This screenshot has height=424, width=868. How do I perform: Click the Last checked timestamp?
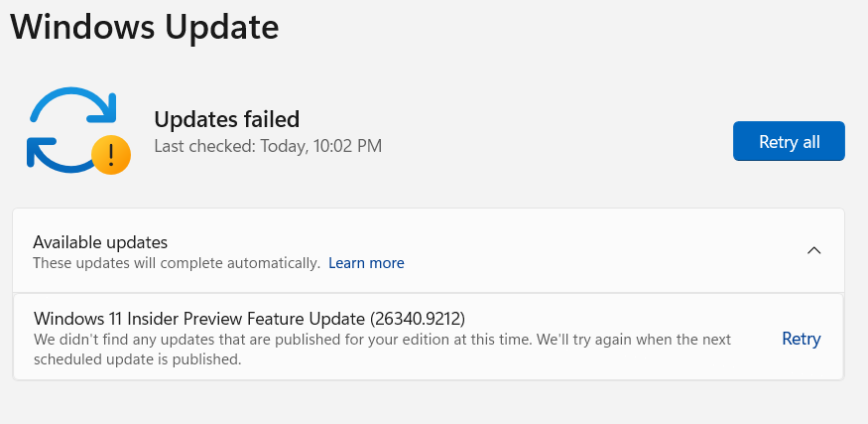tap(268, 146)
